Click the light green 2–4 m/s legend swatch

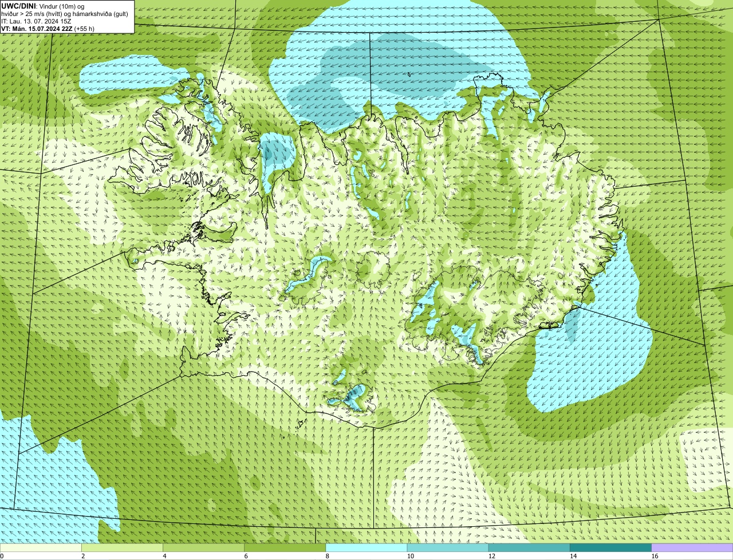(123, 547)
